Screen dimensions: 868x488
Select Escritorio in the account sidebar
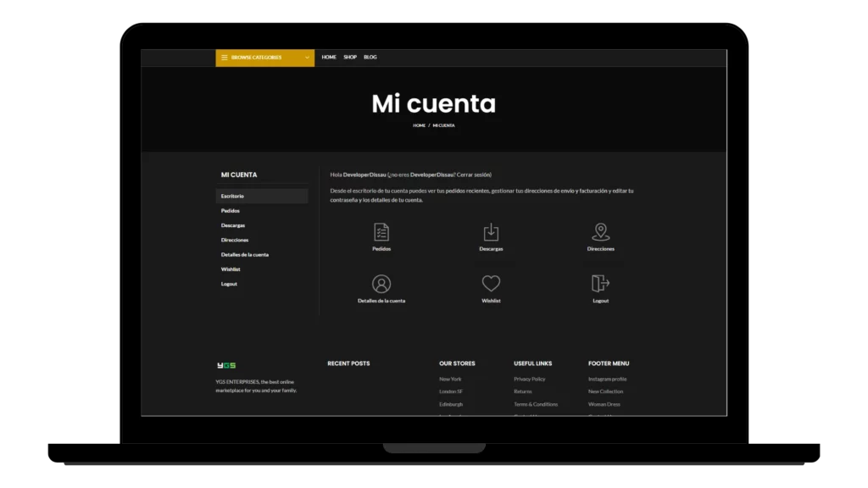232,197
